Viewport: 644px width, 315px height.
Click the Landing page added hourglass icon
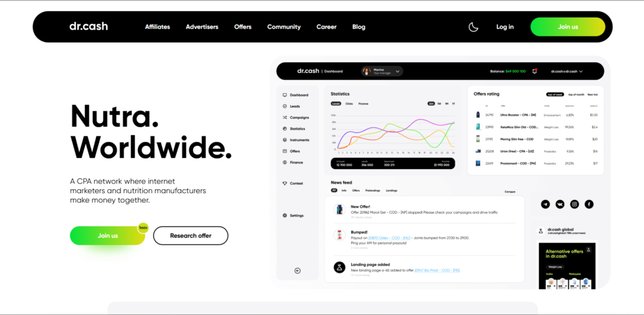(339, 267)
